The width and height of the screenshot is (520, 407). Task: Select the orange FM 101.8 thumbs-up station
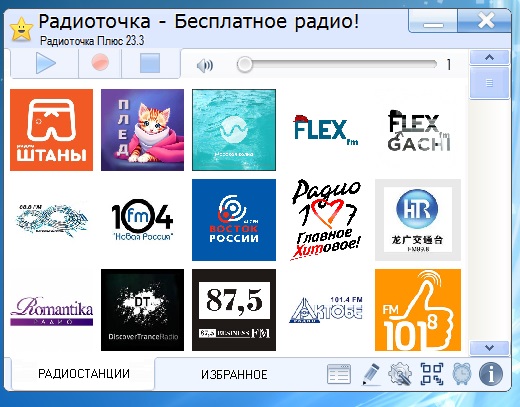[x=418, y=310]
